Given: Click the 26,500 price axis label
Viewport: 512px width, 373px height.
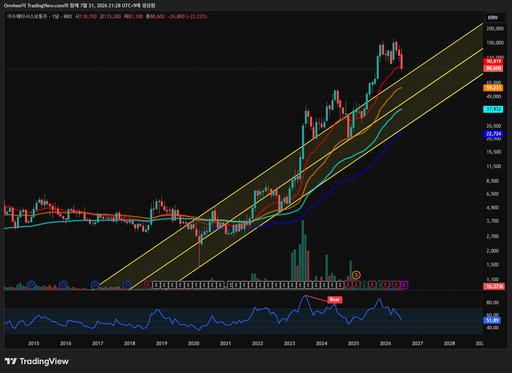Looking at the screenshot, I should [x=494, y=126].
